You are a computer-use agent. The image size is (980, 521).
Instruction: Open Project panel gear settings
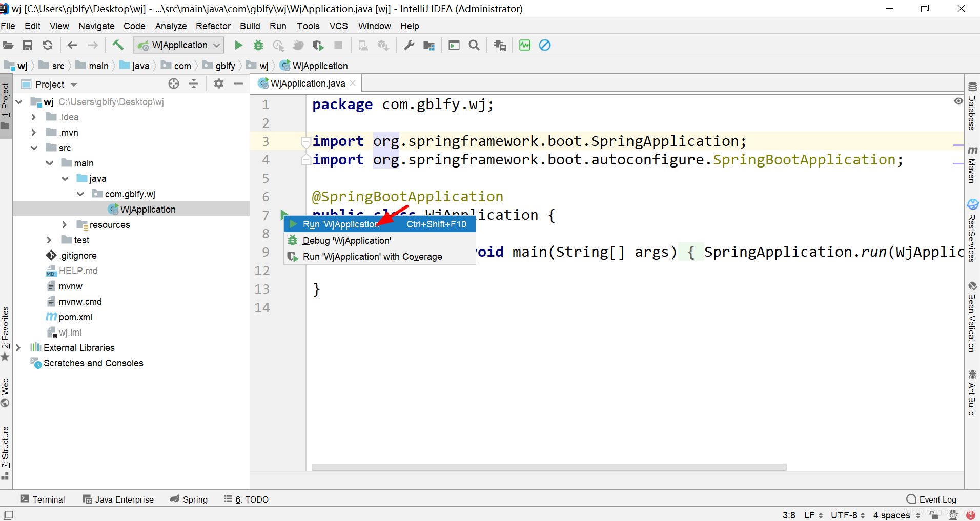coord(219,84)
